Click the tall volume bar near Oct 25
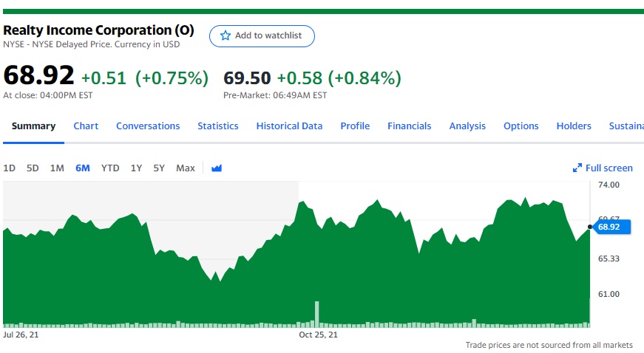Screen dimensions: 644x353 coord(316,314)
